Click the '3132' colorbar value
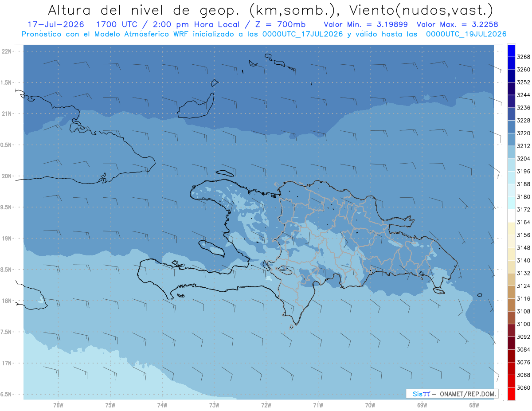 [x=524, y=273]
